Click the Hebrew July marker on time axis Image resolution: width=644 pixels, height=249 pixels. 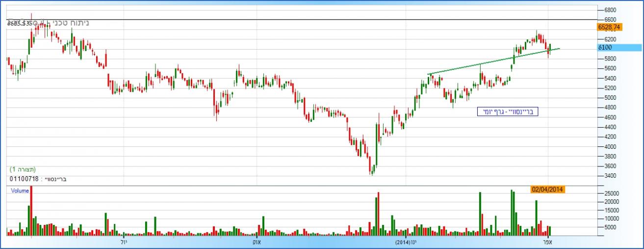pos(123,243)
